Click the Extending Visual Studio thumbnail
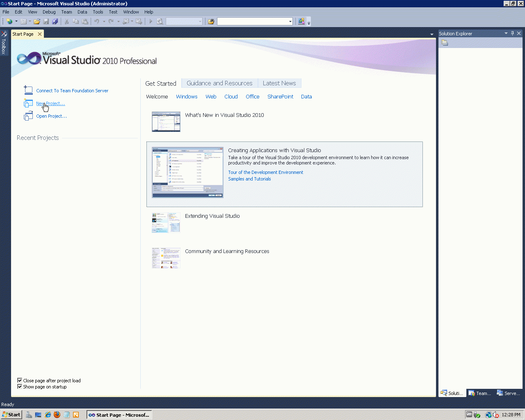The width and height of the screenshot is (525, 420). click(x=166, y=222)
